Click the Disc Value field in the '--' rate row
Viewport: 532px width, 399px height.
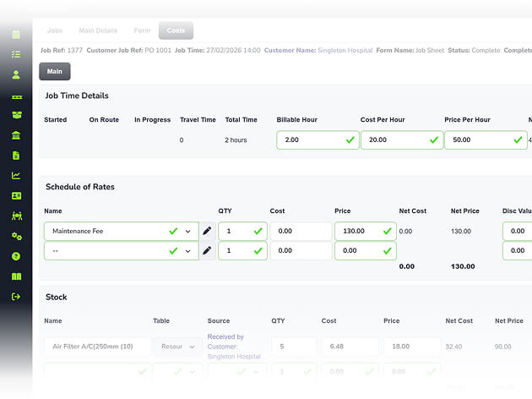517,250
